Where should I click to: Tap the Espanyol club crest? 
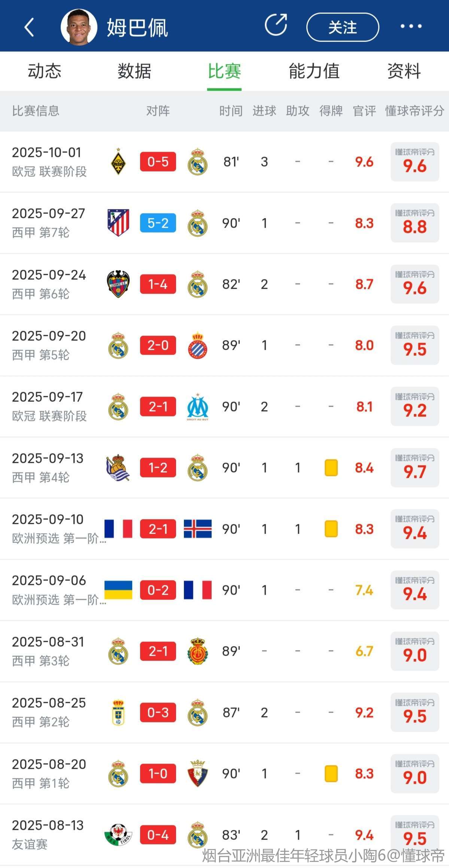(x=197, y=345)
